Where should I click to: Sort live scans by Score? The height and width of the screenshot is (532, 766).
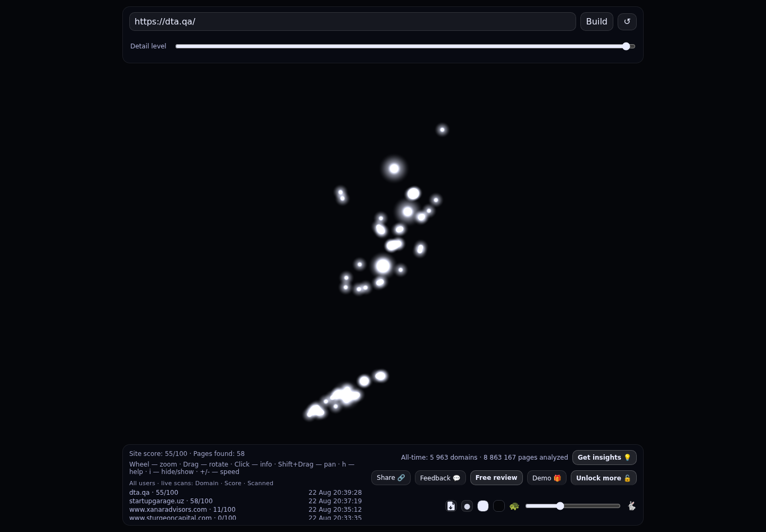[x=233, y=483]
